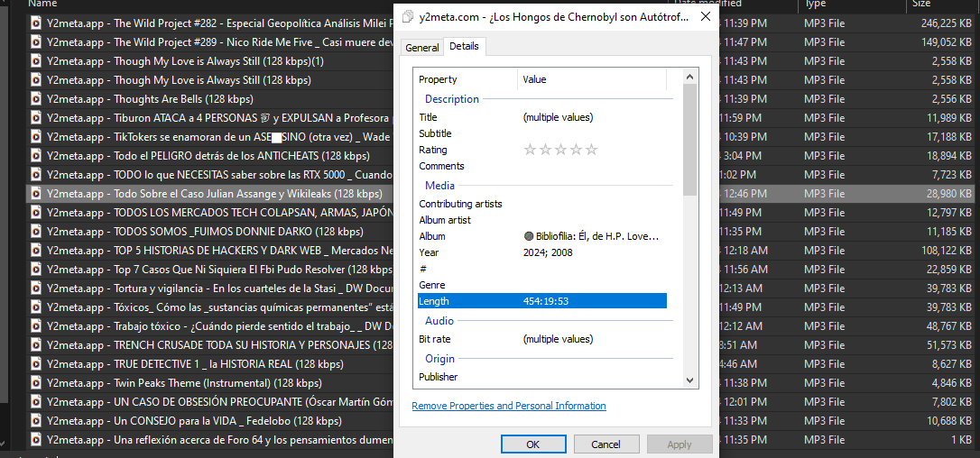Open Remove Properties and Personal Information link
This screenshot has height=458, width=980.
click(x=509, y=406)
